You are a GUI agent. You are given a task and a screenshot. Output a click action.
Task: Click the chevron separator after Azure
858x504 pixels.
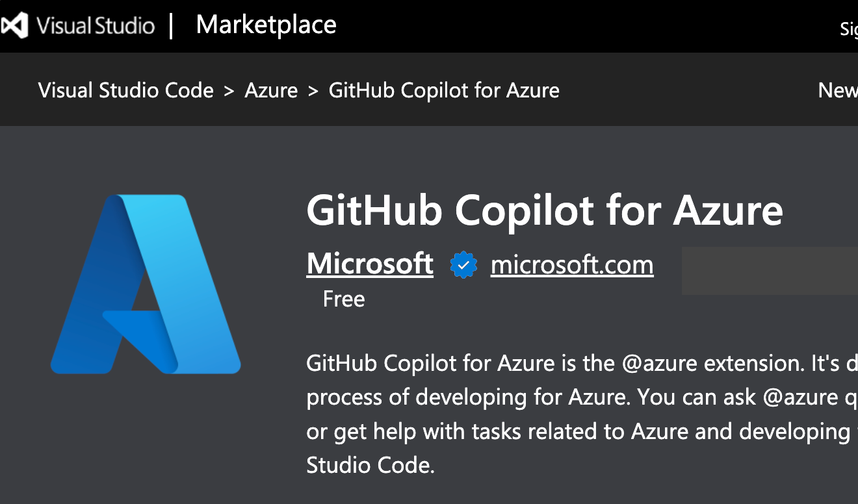pos(313,91)
